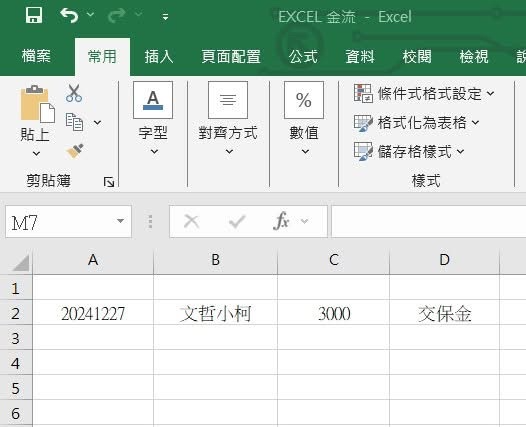This screenshot has height=427, width=526.
Task: Cut selection with the scissors icon
Action: [x=74, y=93]
